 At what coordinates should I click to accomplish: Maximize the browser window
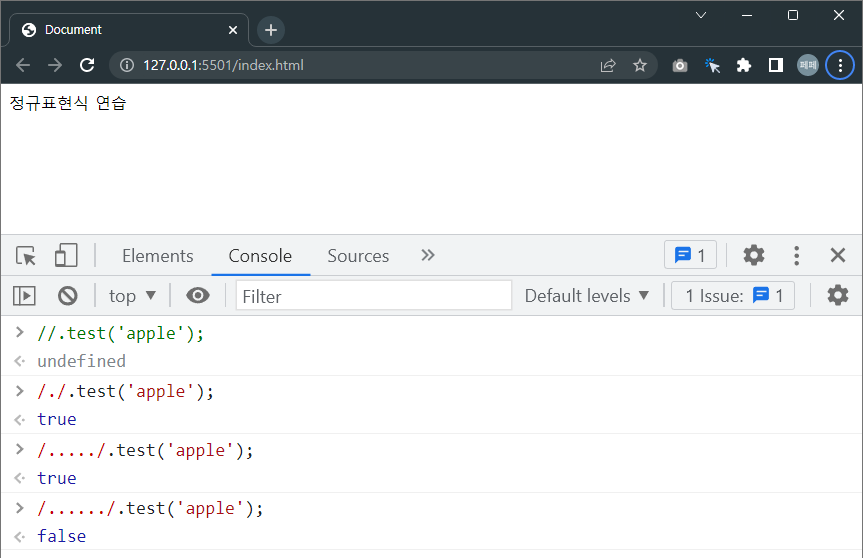point(793,15)
